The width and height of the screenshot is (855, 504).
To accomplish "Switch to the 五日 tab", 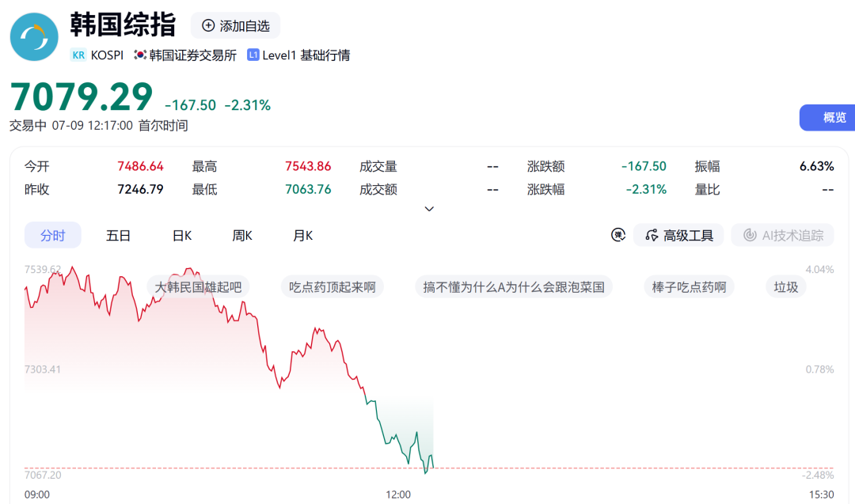I will pyautogui.click(x=118, y=235).
